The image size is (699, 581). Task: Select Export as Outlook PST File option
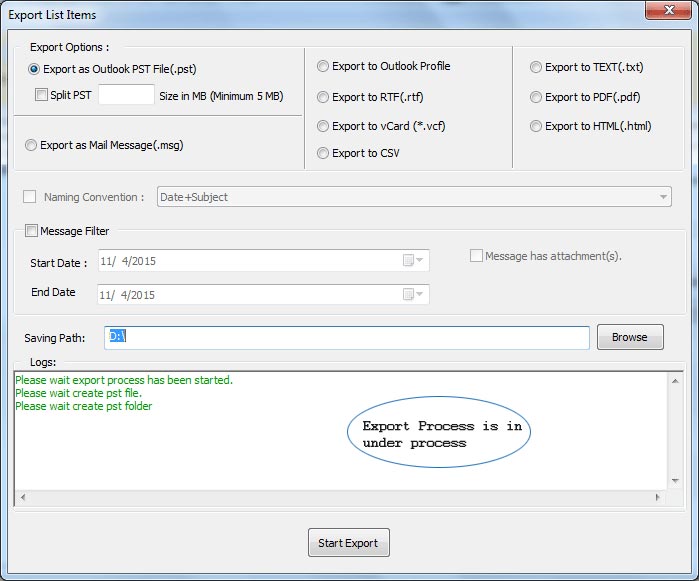[35, 69]
